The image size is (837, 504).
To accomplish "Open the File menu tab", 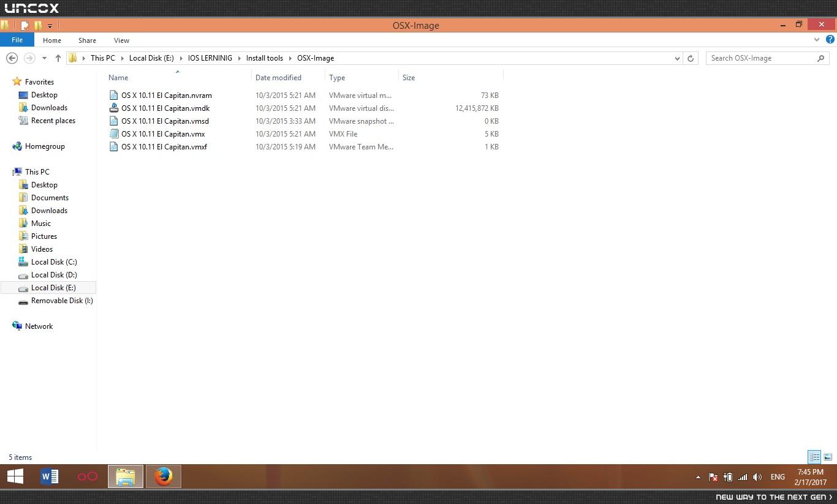I will pyautogui.click(x=17, y=40).
